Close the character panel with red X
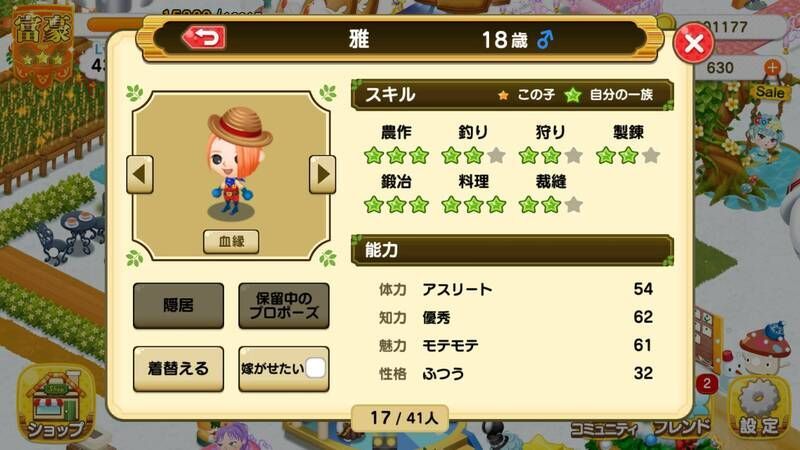This screenshot has height=450, width=800. click(693, 43)
